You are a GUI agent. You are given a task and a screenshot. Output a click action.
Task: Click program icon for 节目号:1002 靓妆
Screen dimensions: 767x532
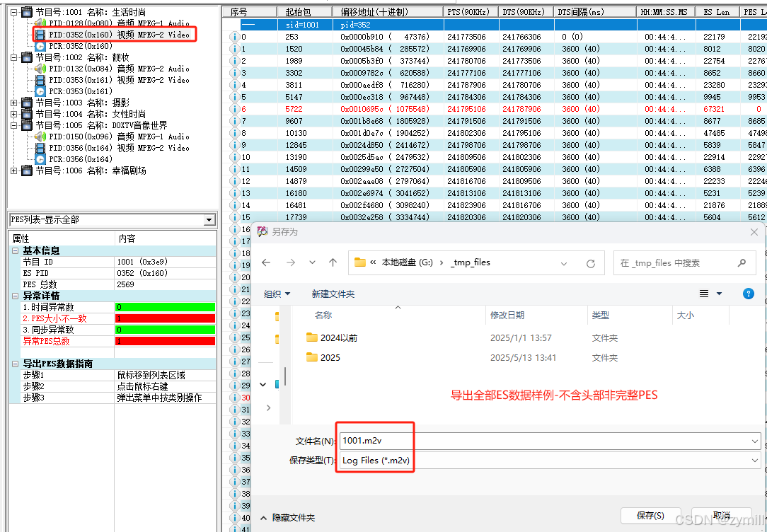pyautogui.click(x=27, y=57)
